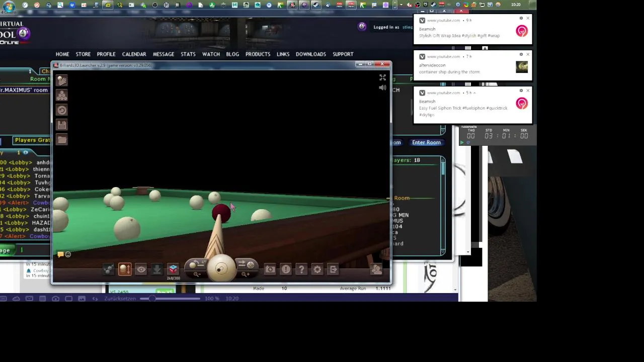Click the zoom out magnifier button
The height and width of the screenshot is (362, 644).
pos(196,275)
